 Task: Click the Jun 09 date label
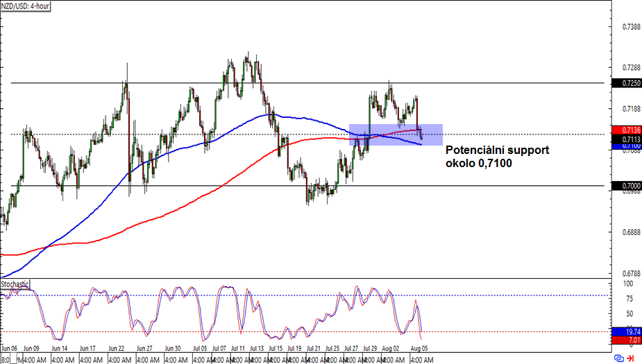(x=31, y=349)
